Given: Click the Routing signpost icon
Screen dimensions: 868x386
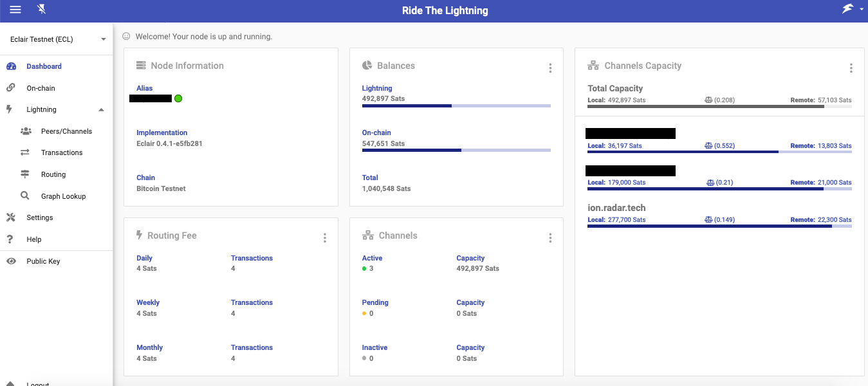Looking at the screenshot, I should point(25,174).
